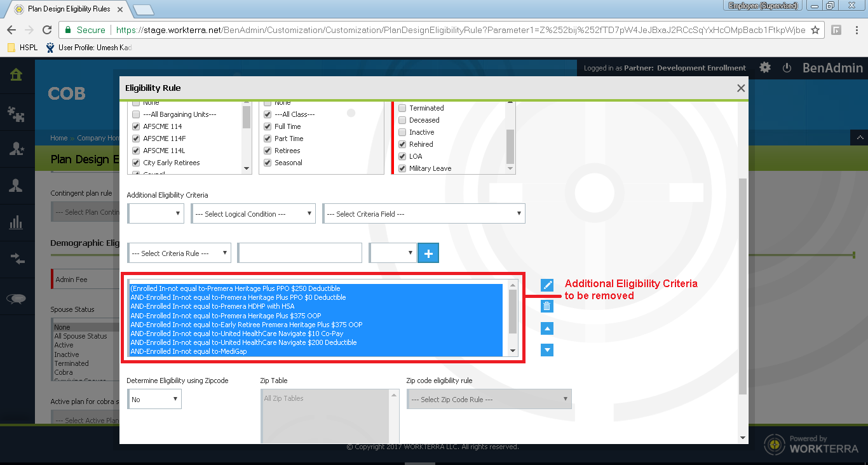Uncheck the Rehired status checkbox
Image resolution: width=868 pixels, height=465 pixels.
(x=402, y=144)
